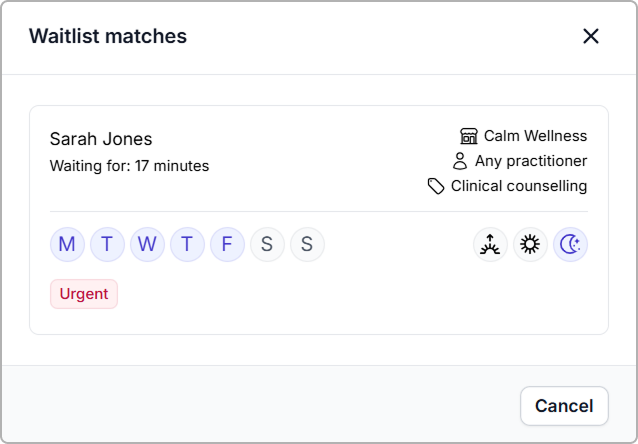638x444 pixels.
Task: Toggle the Monday (M) day circle
Action: 67,244
